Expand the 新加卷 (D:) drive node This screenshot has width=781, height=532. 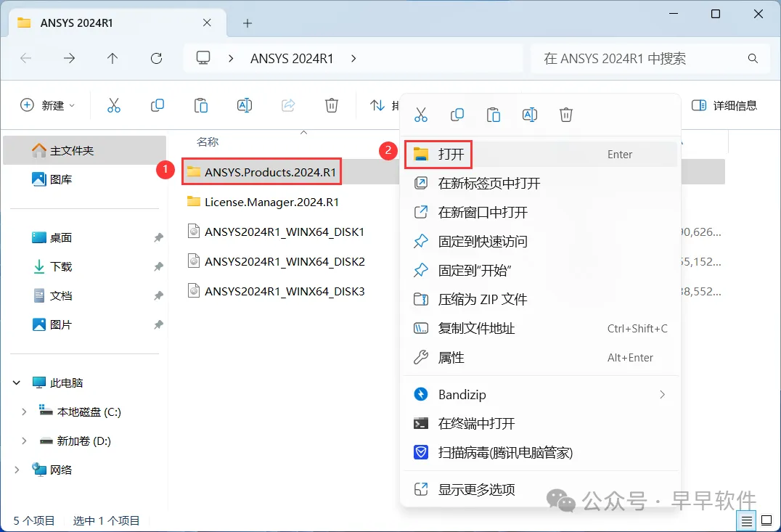(x=24, y=441)
